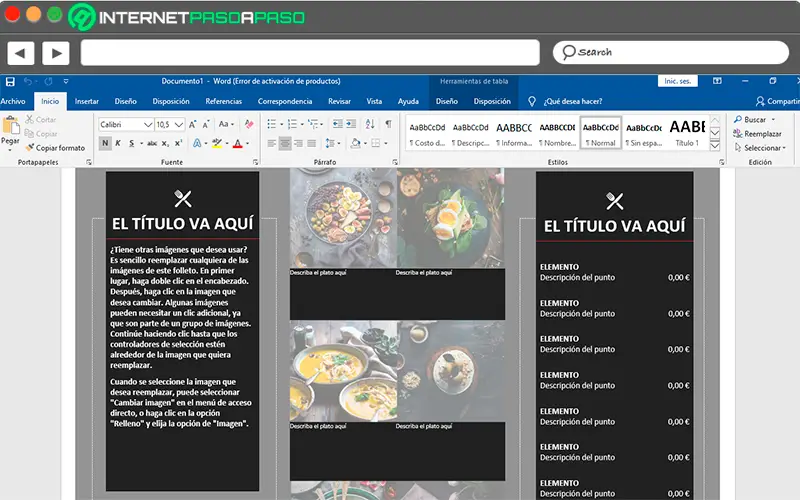Image resolution: width=800 pixels, height=500 pixels.
Task: Open the Correspondencia tab
Action: pos(285,101)
